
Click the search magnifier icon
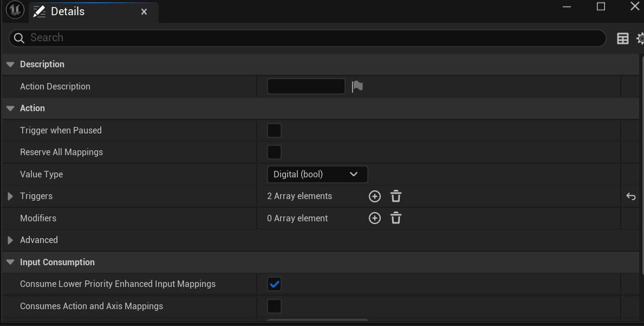(x=19, y=38)
